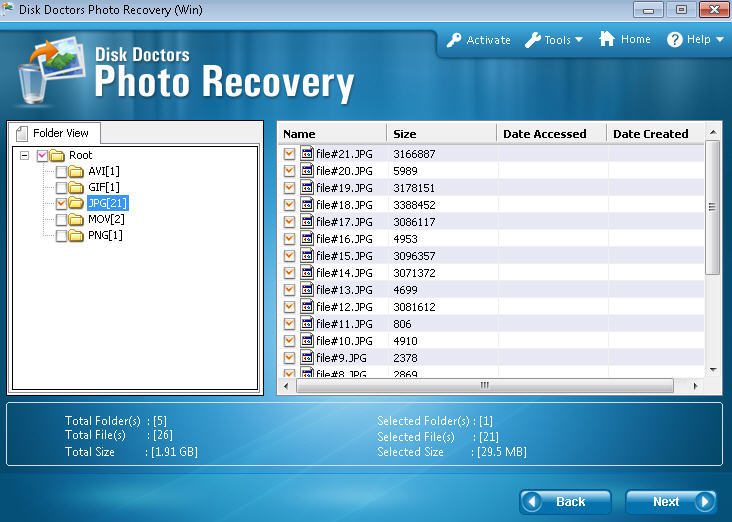732x522 pixels.
Task: Uncheck the file#21.JPG checkbox
Action: pos(289,154)
